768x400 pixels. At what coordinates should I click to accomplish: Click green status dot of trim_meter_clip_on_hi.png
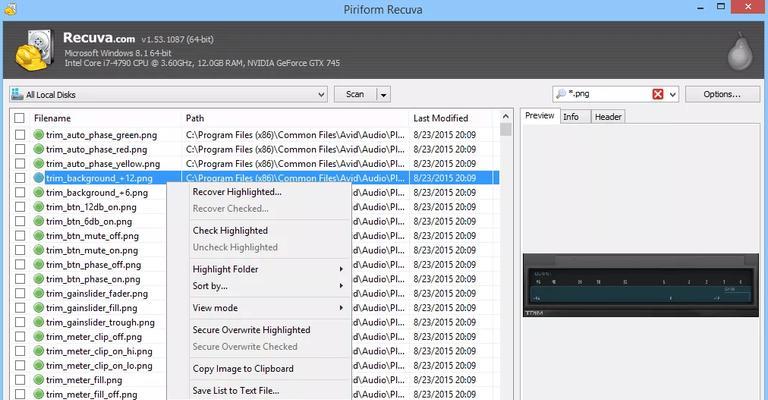(x=39, y=352)
